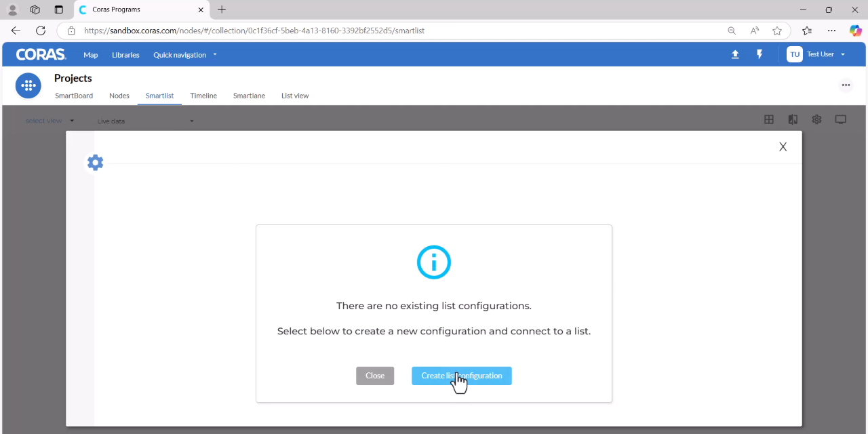
Task: Open a new browser tab
Action: [x=222, y=9]
